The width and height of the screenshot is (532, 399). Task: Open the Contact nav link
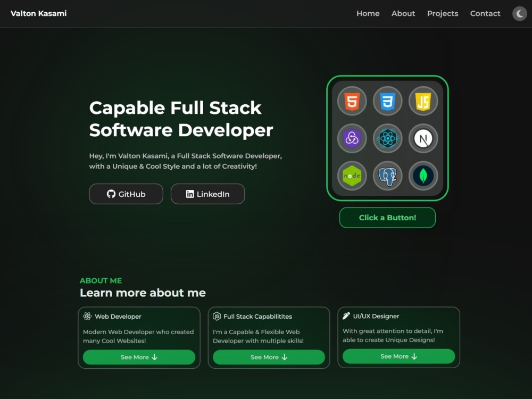(485, 14)
